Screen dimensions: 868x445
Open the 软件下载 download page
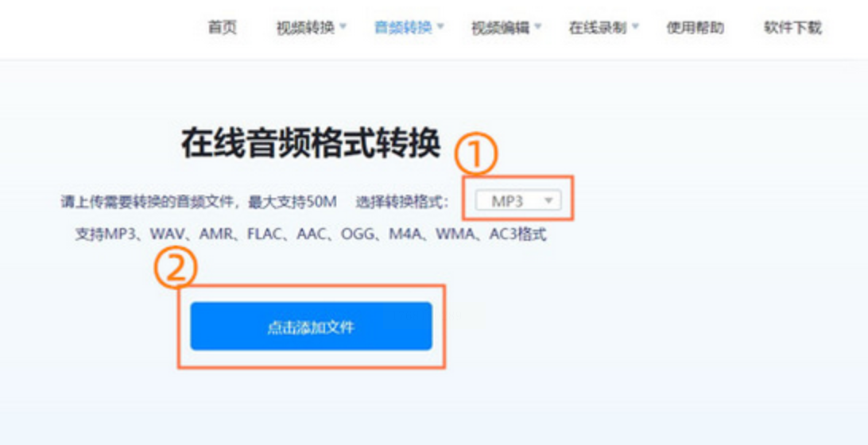[792, 28]
